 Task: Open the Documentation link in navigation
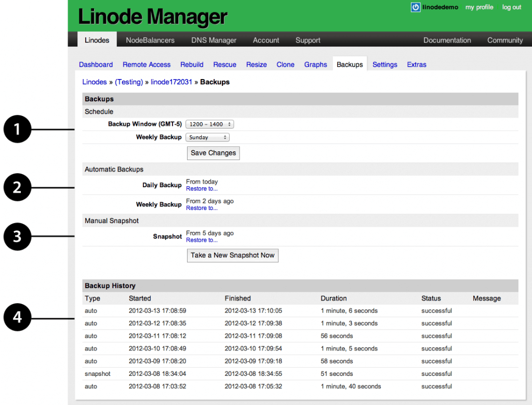pyautogui.click(x=447, y=40)
